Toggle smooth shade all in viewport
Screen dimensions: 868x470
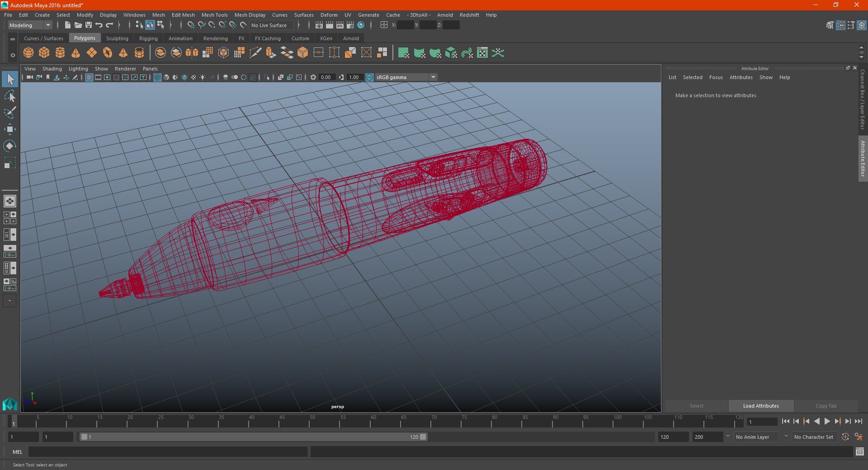coord(166,77)
